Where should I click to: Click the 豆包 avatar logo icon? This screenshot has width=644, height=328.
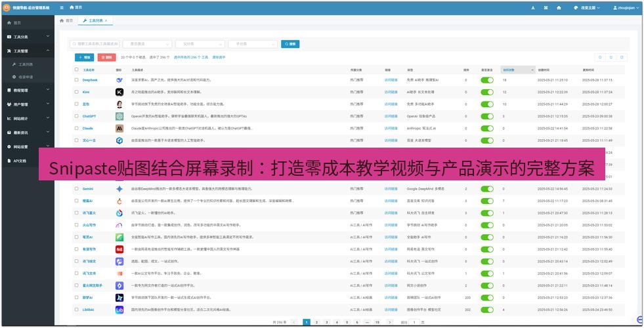pyautogui.click(x=119, y=104)
